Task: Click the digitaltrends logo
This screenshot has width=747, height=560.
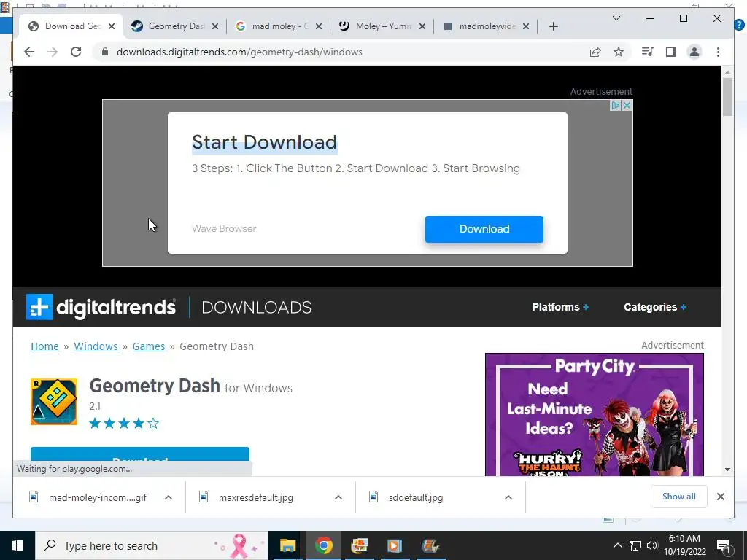Action: pos(101,307)
